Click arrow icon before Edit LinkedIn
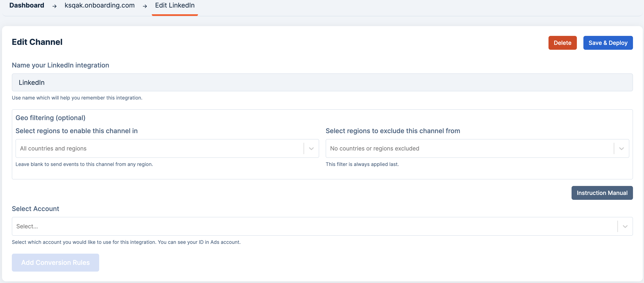Image resolution: width=644 pixels, height=283 pixels. tap(145, 6)
